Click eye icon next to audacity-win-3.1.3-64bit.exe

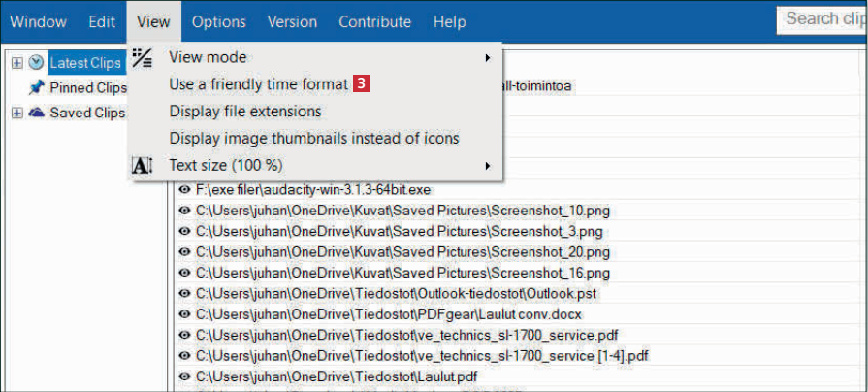point(184,190)
